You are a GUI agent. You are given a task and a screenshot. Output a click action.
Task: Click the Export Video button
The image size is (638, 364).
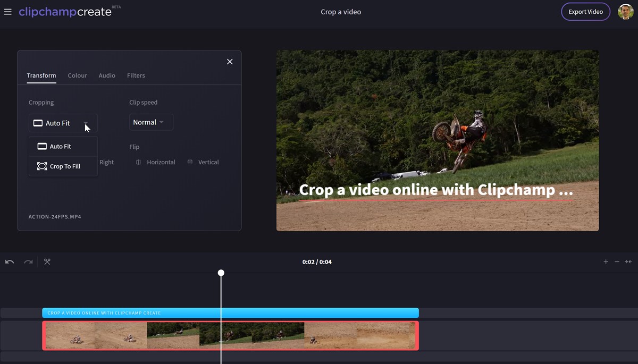(x=585, y=12)
